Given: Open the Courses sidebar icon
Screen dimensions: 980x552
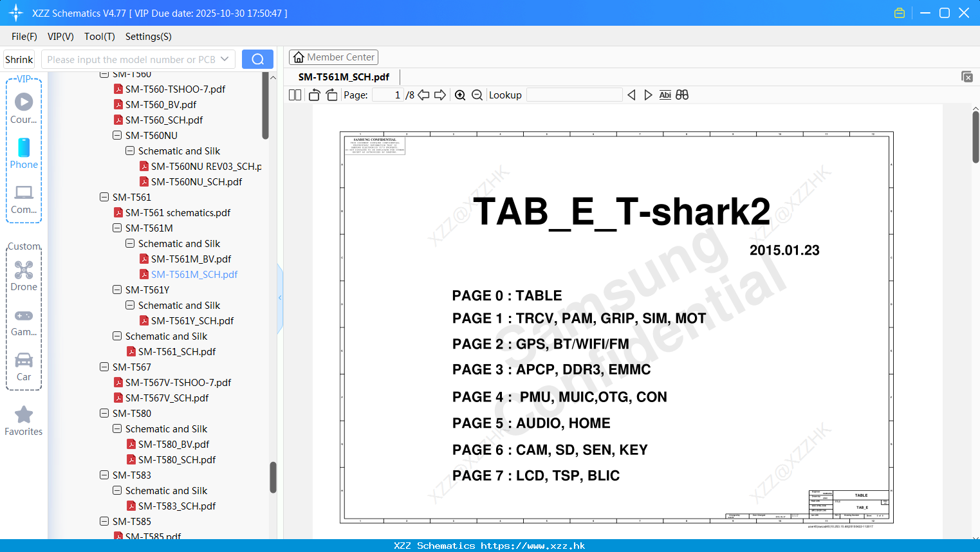Looking at the screenshot, I should 24,108.
